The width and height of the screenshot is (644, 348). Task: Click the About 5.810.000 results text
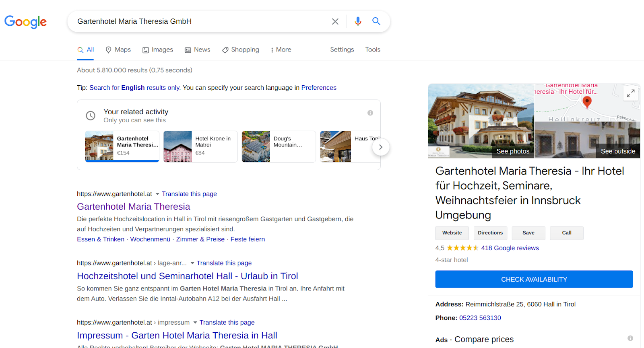point(134,70)
